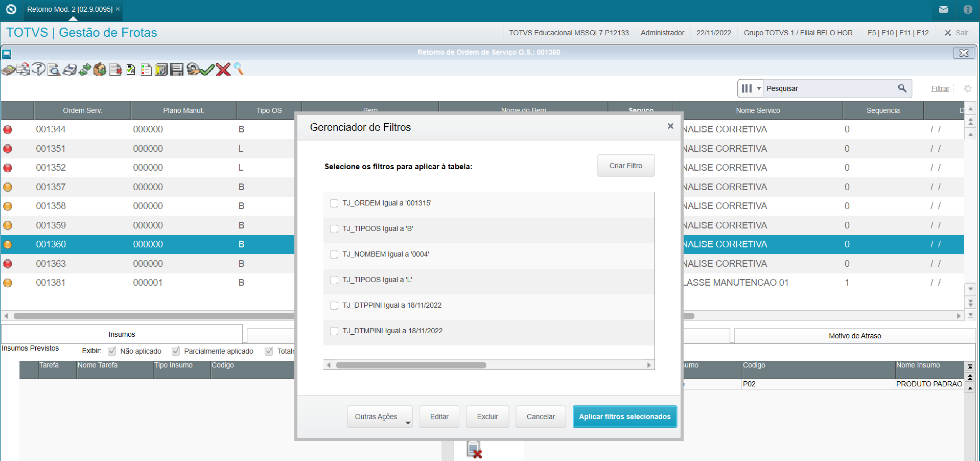980x461 pixels.
Task: Click the Sair exit button
Action: tap(956, 33)
